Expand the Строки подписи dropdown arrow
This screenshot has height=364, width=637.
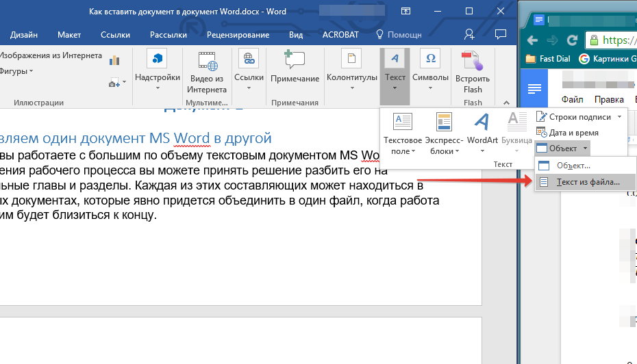point(620,117)
